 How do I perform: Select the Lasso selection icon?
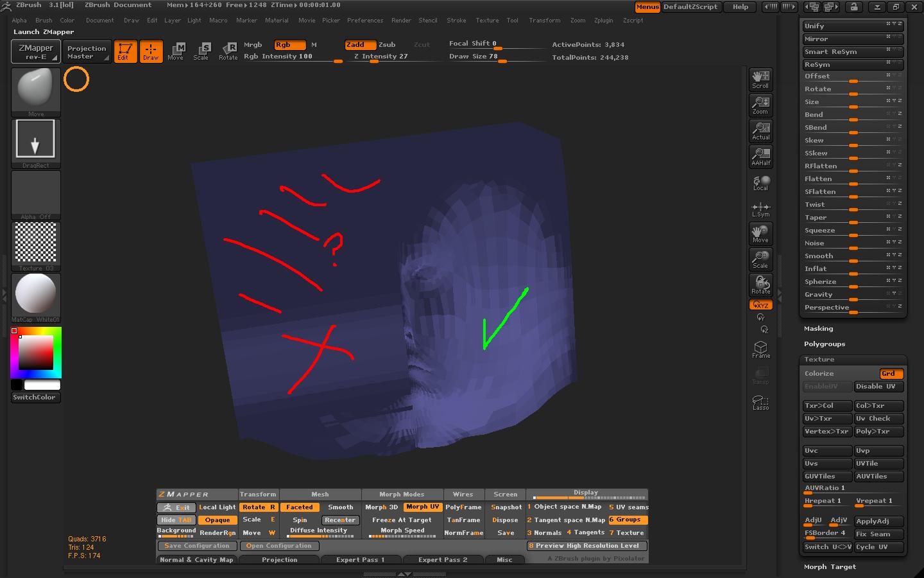pyautogui.click(x=760, y=401)
